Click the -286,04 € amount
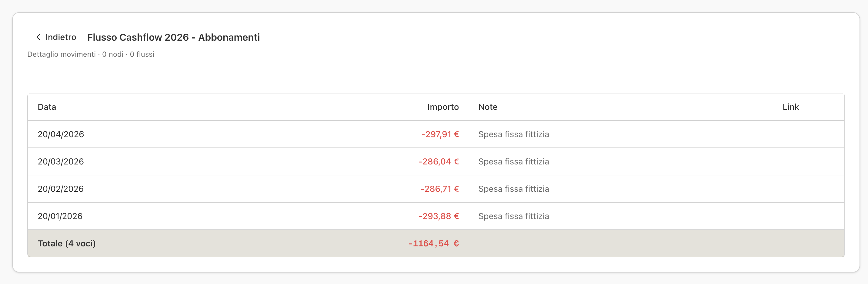 point(438,161)
